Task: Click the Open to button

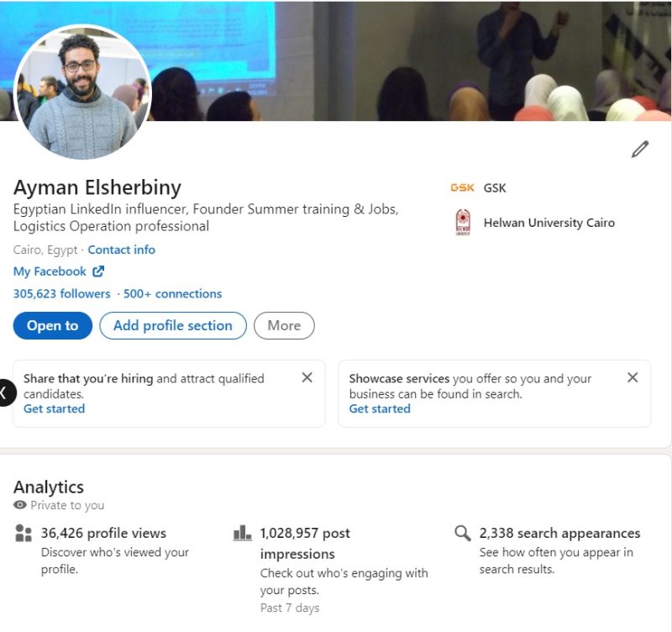Action: pyautogui.click(x=52, y=325)
